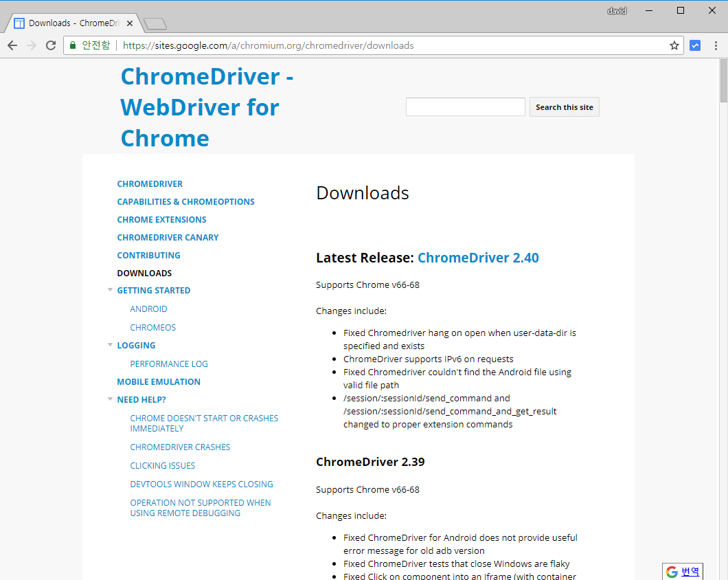Open the Android sub-page
728x580 pixels.
pyautogui.click(x=148, y=309)
